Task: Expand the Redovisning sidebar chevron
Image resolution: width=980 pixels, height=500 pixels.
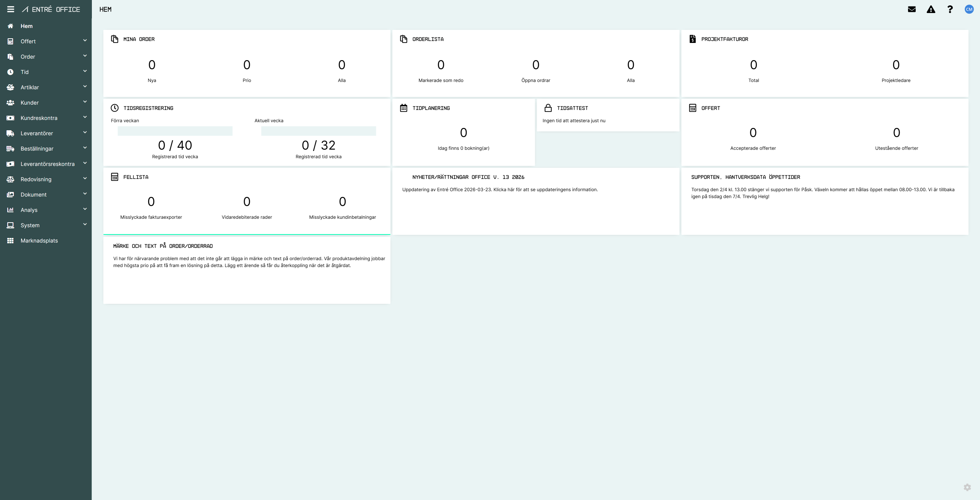Action: (85, 179)
